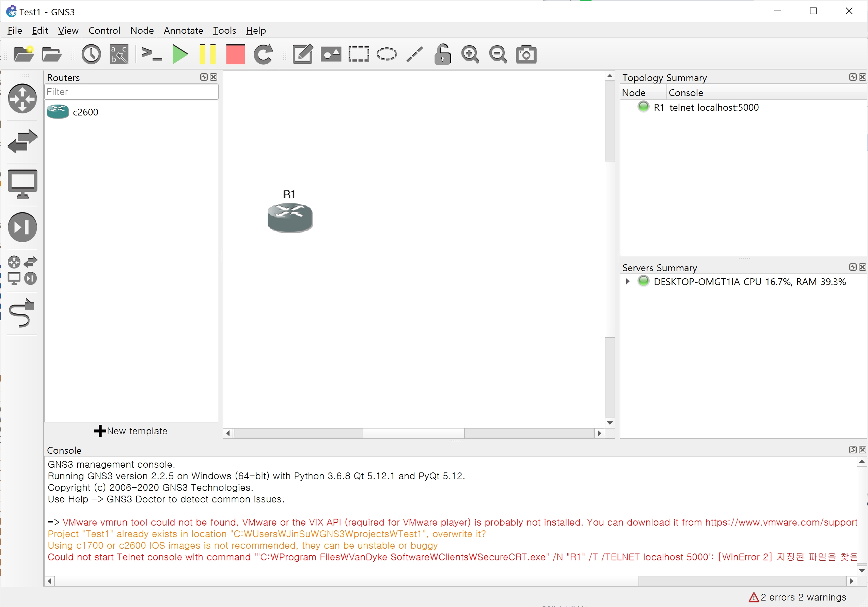Click New template button
Viewport: 868px width, 607px height.
131,431
